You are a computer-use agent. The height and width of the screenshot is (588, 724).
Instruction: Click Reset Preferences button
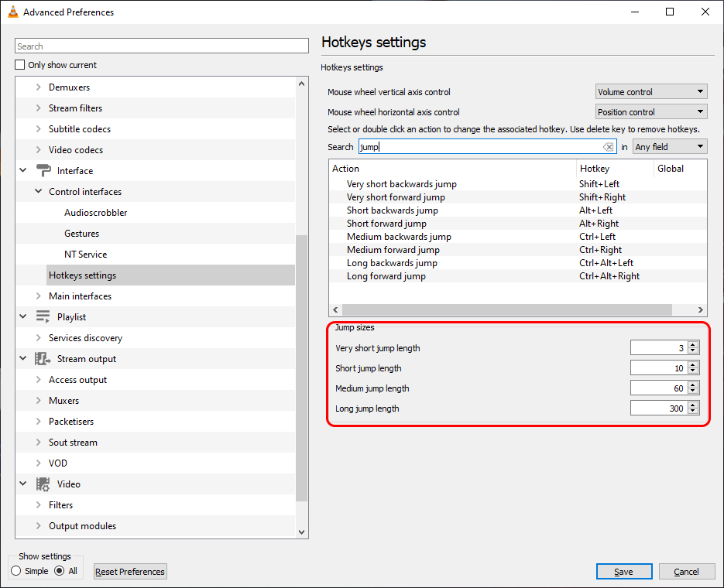130,572
